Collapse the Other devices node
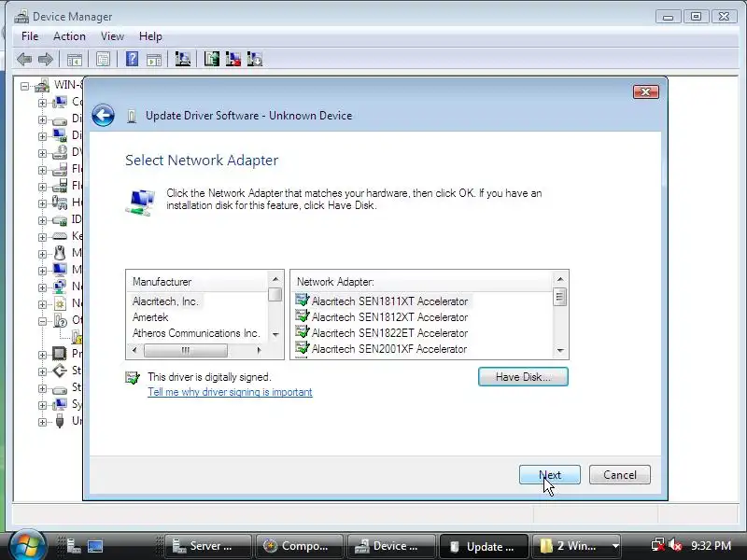 [42, 321]
